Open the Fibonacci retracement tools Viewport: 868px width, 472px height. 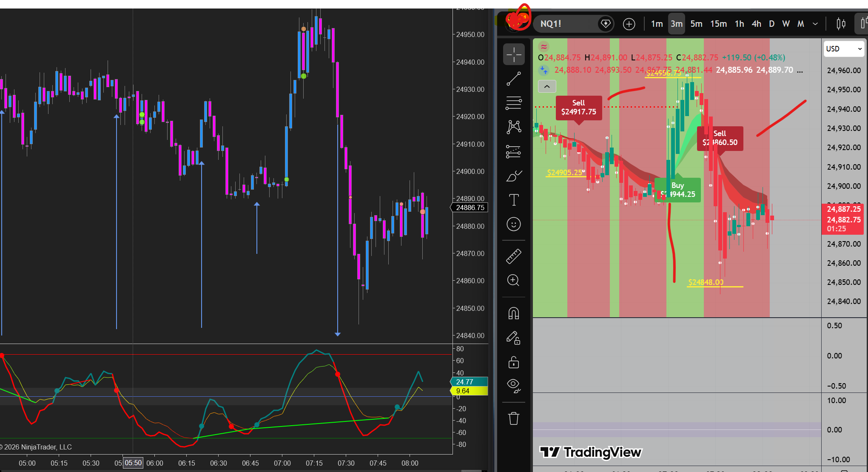pyautogui.click(x=514, y=103)
